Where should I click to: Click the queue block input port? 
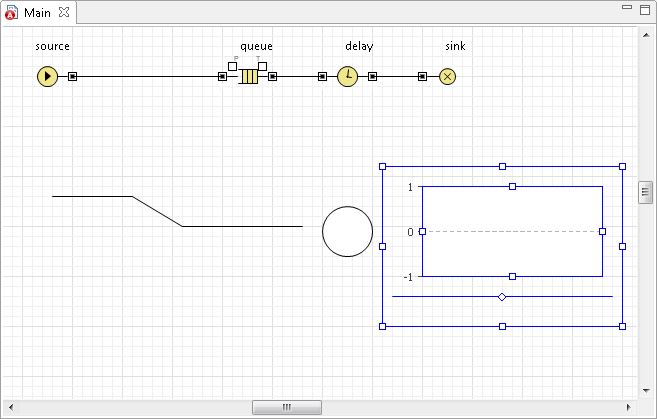coord(222,77)
